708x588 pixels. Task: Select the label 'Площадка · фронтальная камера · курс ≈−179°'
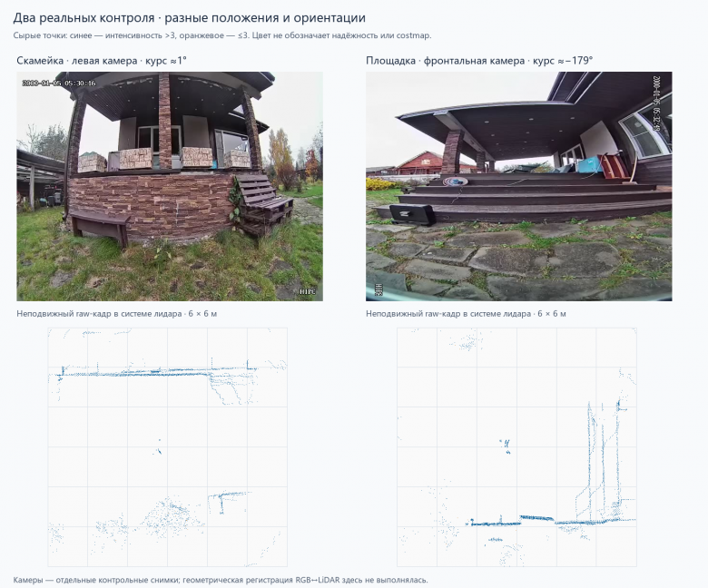tap(479, 61)
